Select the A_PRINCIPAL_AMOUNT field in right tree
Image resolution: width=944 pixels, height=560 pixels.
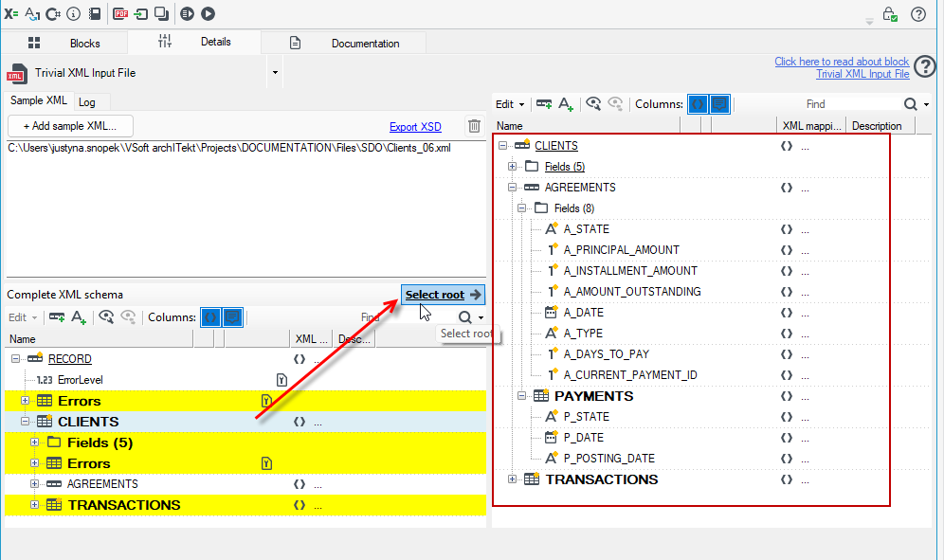click(x=622, y=250)
